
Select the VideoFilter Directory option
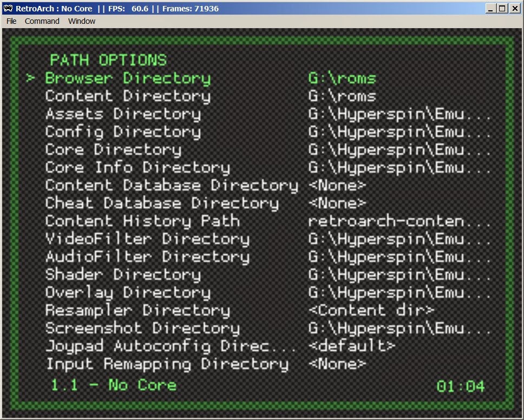(x=147, y=239)
